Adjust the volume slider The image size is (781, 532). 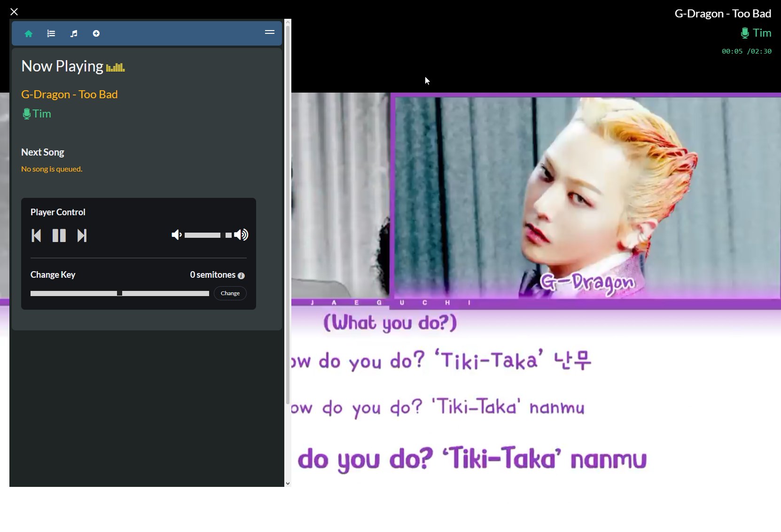tap(208, 235)
